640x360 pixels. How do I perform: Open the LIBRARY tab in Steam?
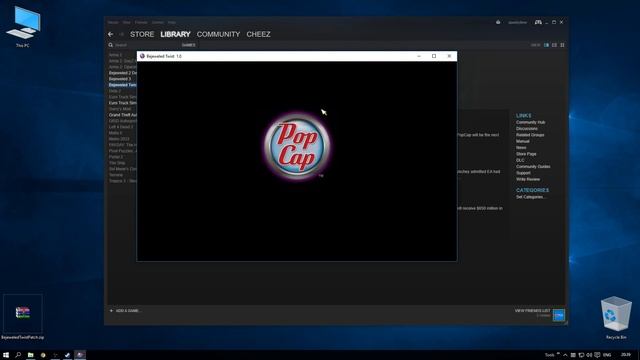[176, 34]
